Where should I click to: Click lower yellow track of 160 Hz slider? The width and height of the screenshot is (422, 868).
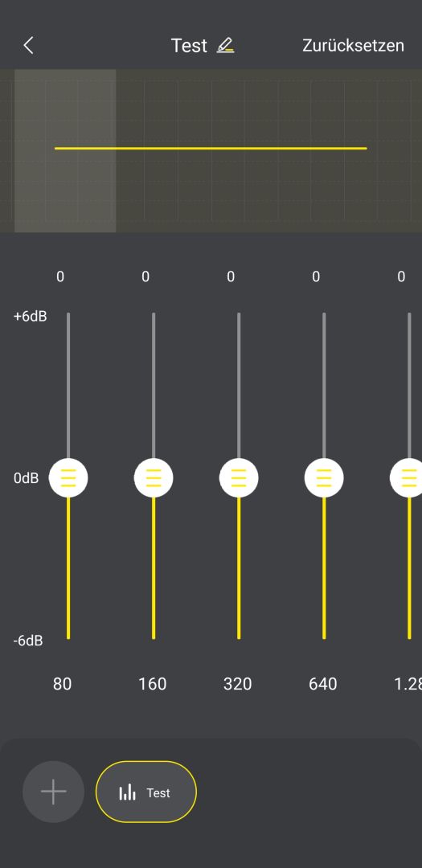pyautogui.click(x=154, y=568)
